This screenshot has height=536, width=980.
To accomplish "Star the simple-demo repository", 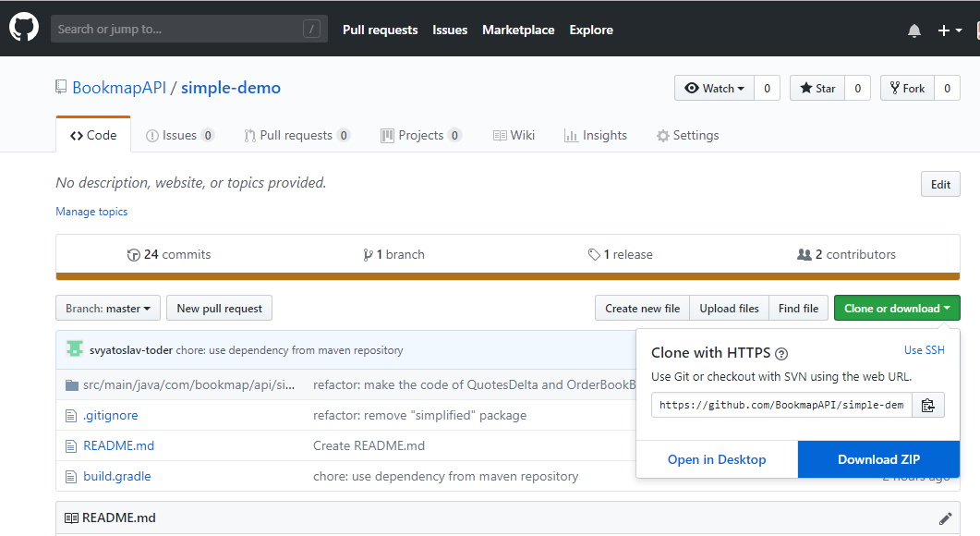I will [817, 89].
